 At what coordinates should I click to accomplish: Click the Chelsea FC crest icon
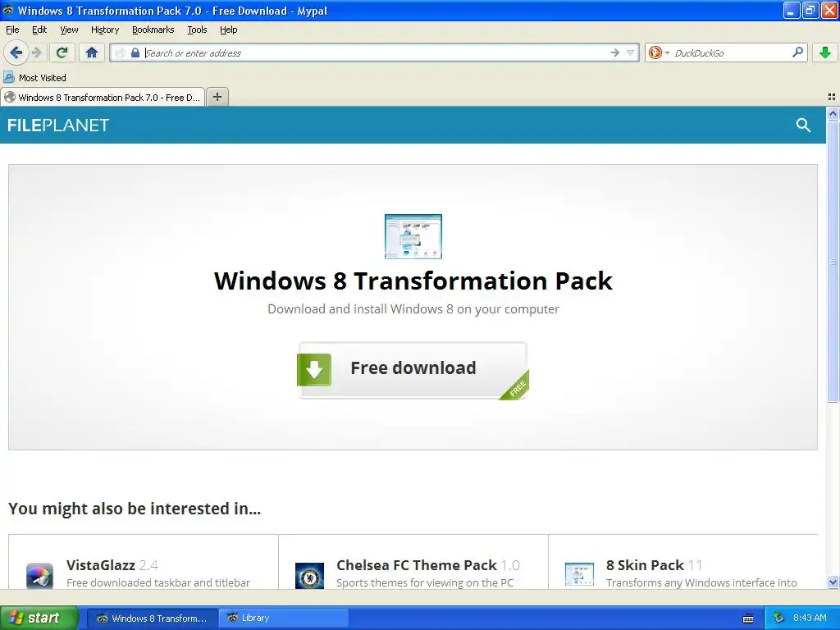coord(309,576)
